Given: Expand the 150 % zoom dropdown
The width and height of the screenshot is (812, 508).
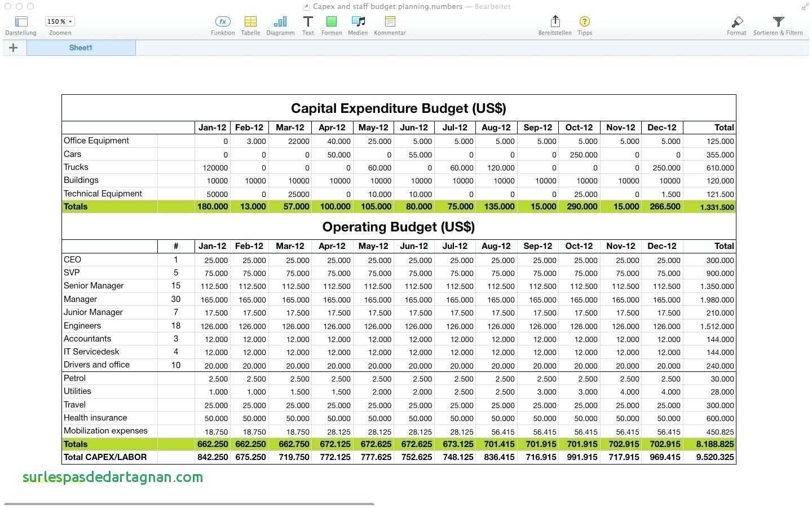Looking at the screenshot, I should pos(60,21).
